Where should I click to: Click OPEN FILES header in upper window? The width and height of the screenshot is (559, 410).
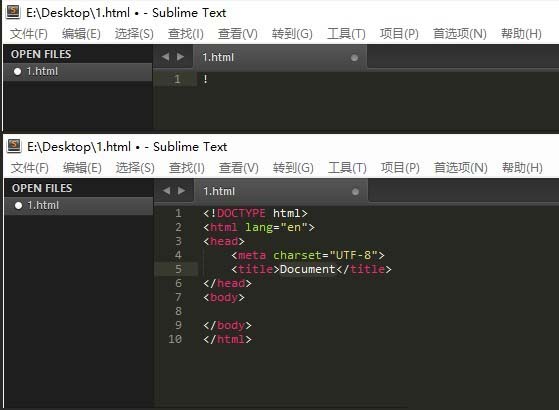pos(41,54)
